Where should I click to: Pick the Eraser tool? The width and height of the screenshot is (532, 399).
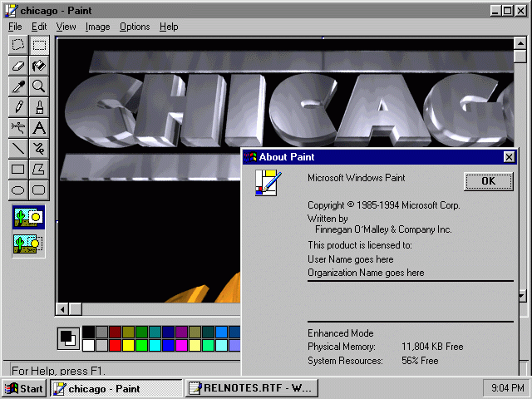point(18,66)
